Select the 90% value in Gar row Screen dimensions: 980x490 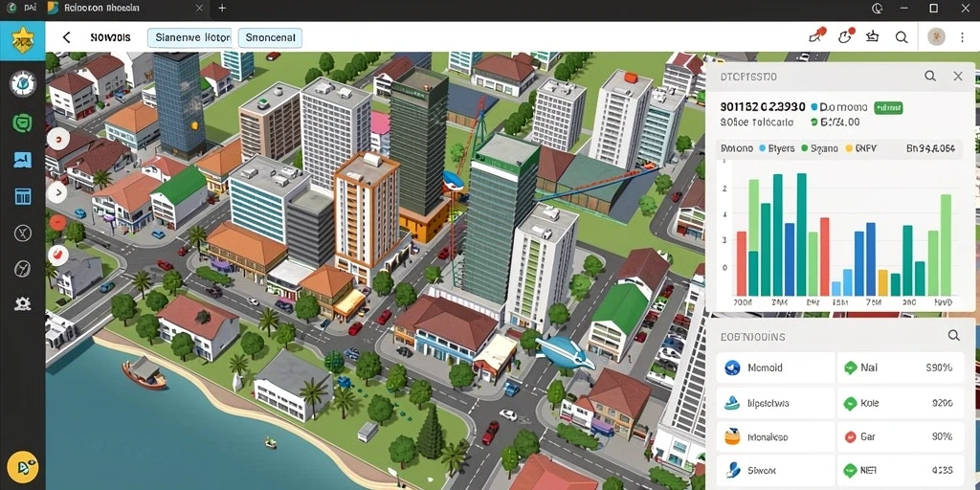pyautogui.click(x=942, y=436)
